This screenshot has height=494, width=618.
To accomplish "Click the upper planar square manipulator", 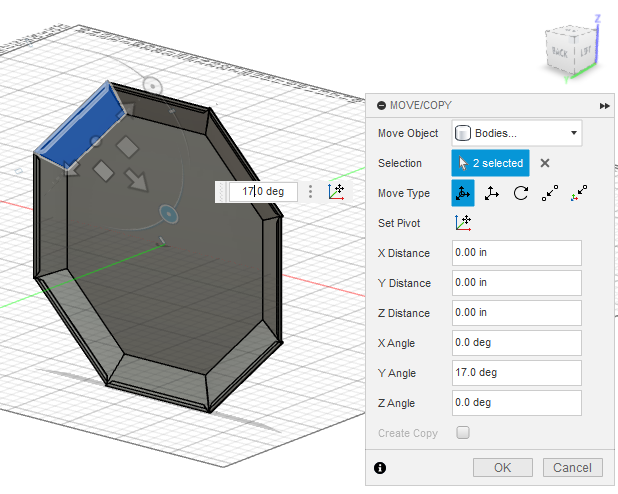I will [127, 147].
